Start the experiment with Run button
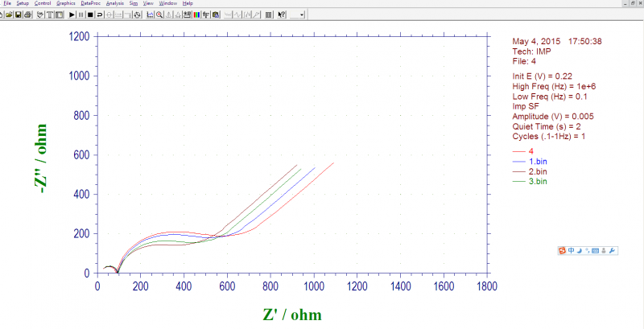This screenshot has height=329, width=644. [x=72, y=14]
